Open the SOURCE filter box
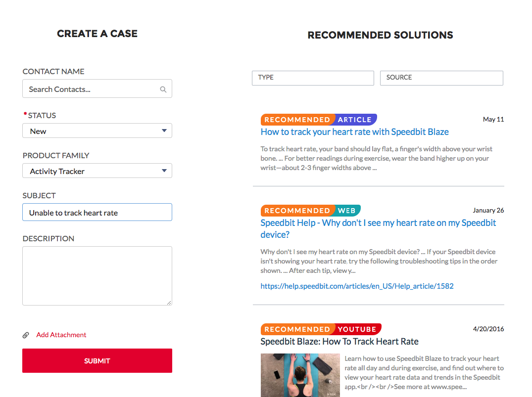This screenshot has width=532, height=397. pyautogui.click(x=441, y=78)
